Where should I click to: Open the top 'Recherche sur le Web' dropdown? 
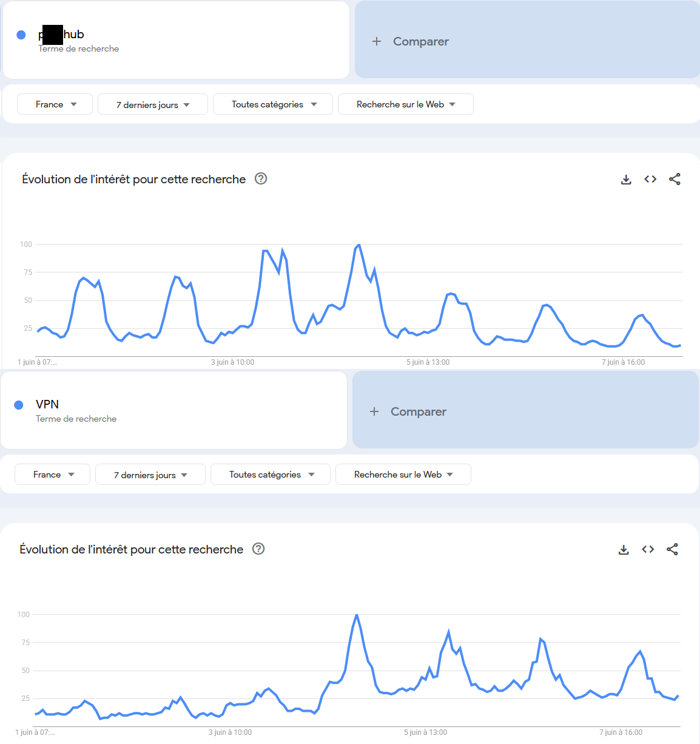[x=406, y=104]
